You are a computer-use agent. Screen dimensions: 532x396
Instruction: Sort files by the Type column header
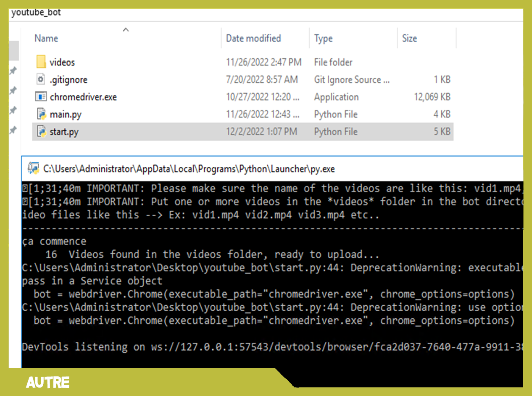click(323, 39)
